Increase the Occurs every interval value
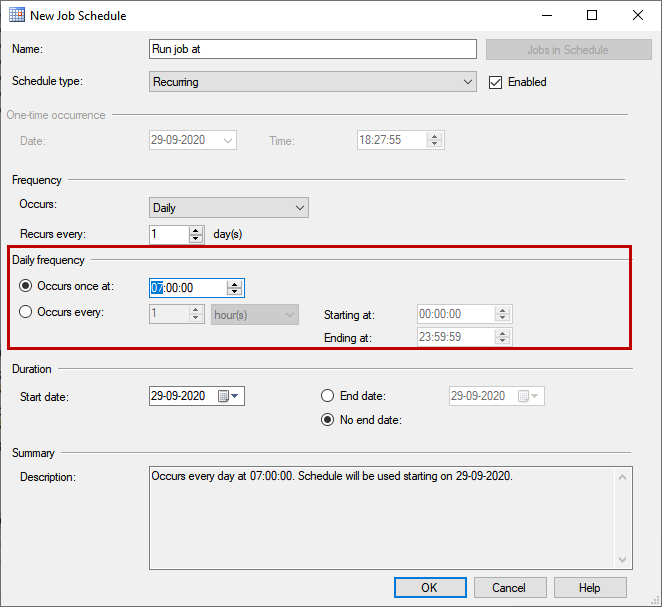The image size is (662, 607). [x=195, y=310]
